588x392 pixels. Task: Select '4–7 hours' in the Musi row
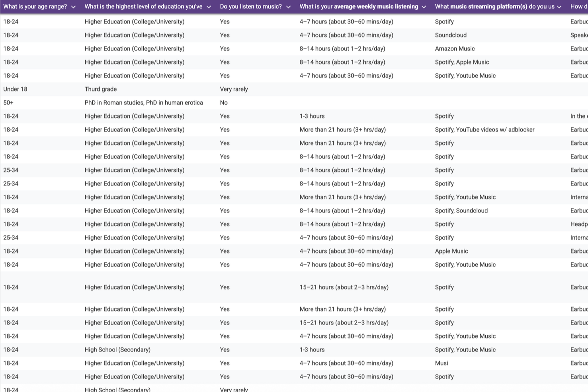click(x=346, y=363)
